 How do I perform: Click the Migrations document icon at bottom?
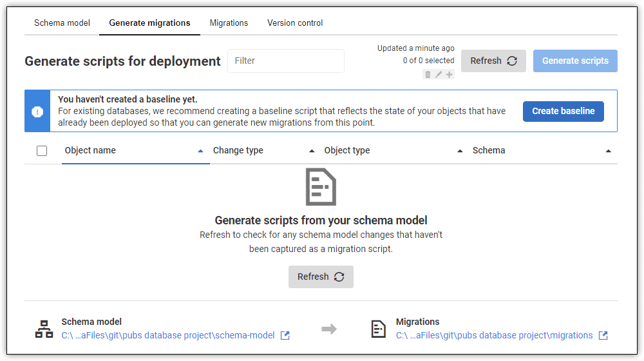tap(378, 329)
